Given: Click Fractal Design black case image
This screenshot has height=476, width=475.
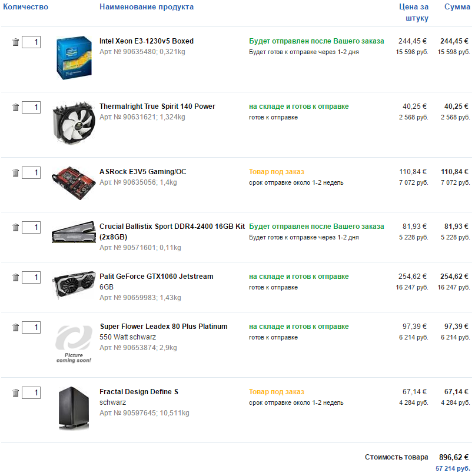Looking at the screenshot, I should click(x=74, y=408).
